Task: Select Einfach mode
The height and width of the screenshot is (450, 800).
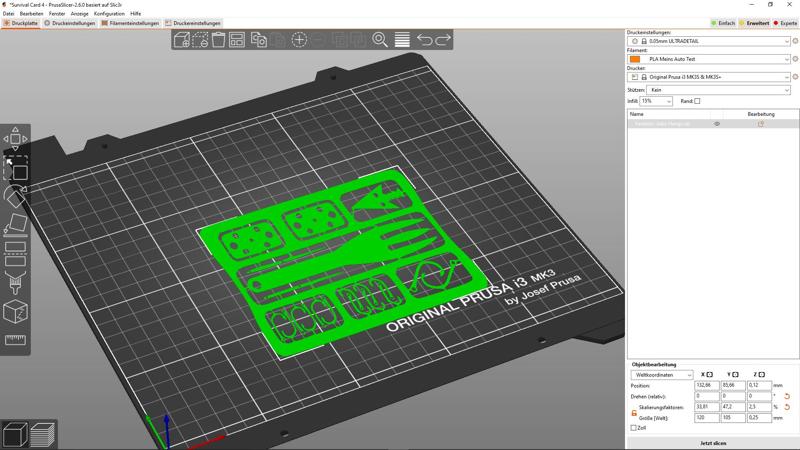Action: tap(723, 23)
